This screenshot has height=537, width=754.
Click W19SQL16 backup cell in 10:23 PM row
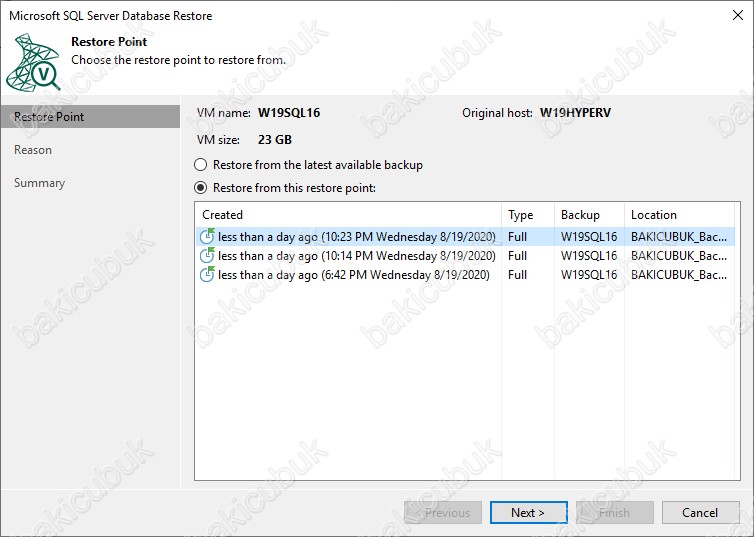click(x=589, y=237)
